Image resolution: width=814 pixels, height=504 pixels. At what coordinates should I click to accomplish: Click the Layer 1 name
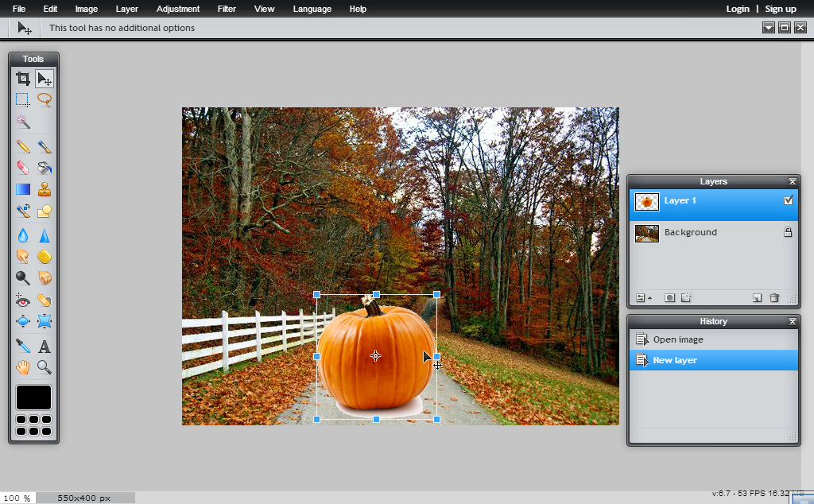[680, 200]
